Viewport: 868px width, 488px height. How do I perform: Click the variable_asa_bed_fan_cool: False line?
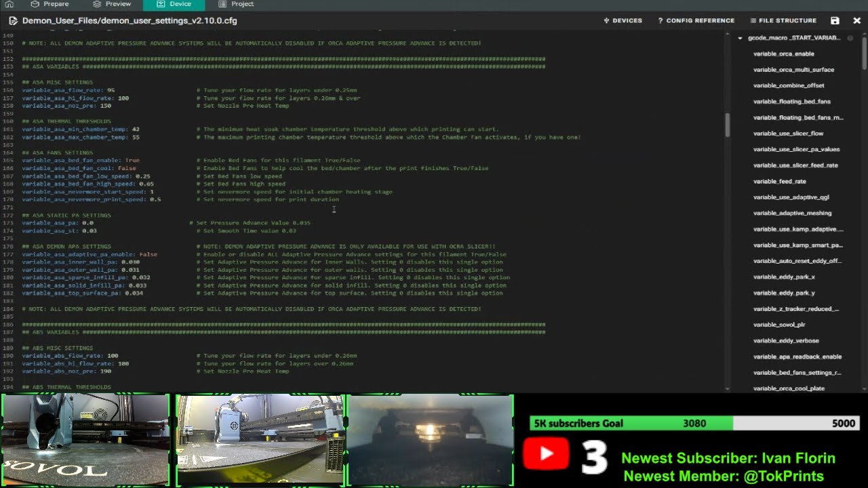(x=79, y=168)
